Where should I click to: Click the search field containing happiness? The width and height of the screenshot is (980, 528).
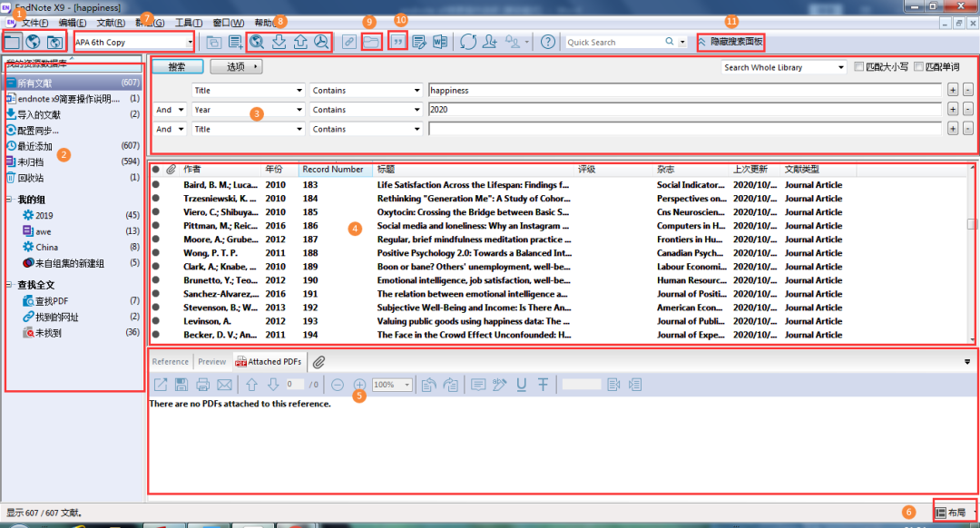684,91
